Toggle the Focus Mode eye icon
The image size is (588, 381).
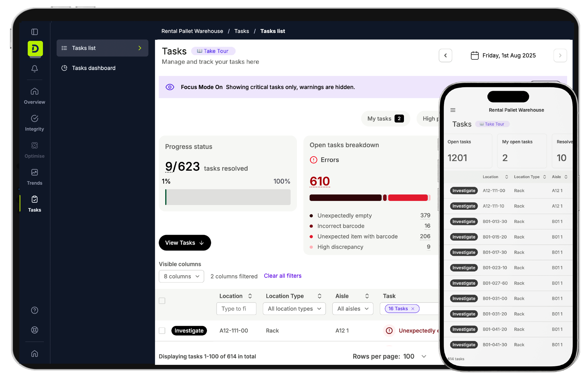[x=170, y=87]
